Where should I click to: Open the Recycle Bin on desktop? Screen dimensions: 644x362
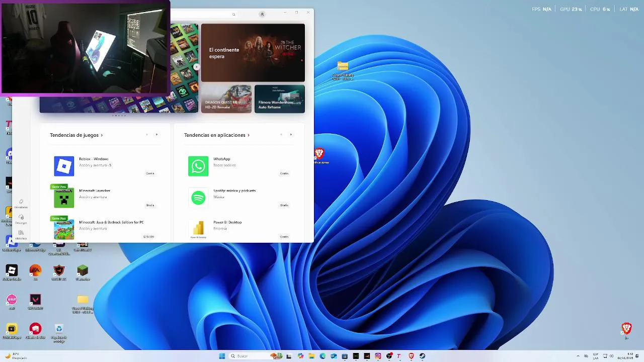pos(59,329)
